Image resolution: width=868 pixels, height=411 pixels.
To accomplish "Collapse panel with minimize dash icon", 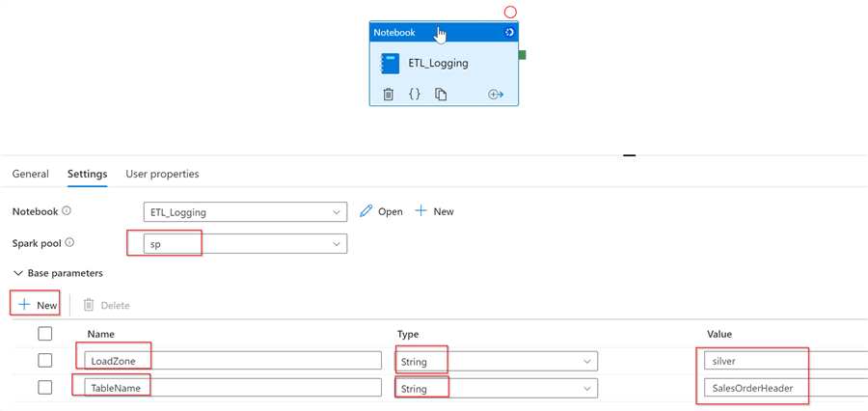I will coord(629,155).
